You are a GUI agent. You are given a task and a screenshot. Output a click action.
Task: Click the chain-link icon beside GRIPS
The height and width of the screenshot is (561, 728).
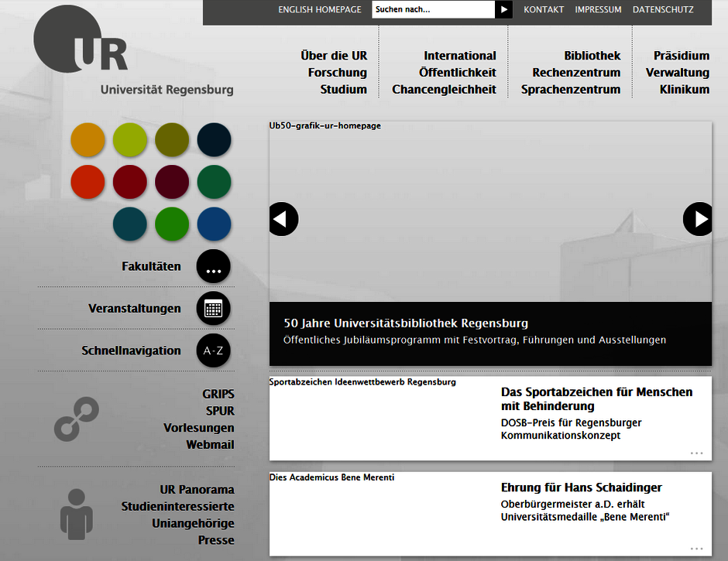76,419
